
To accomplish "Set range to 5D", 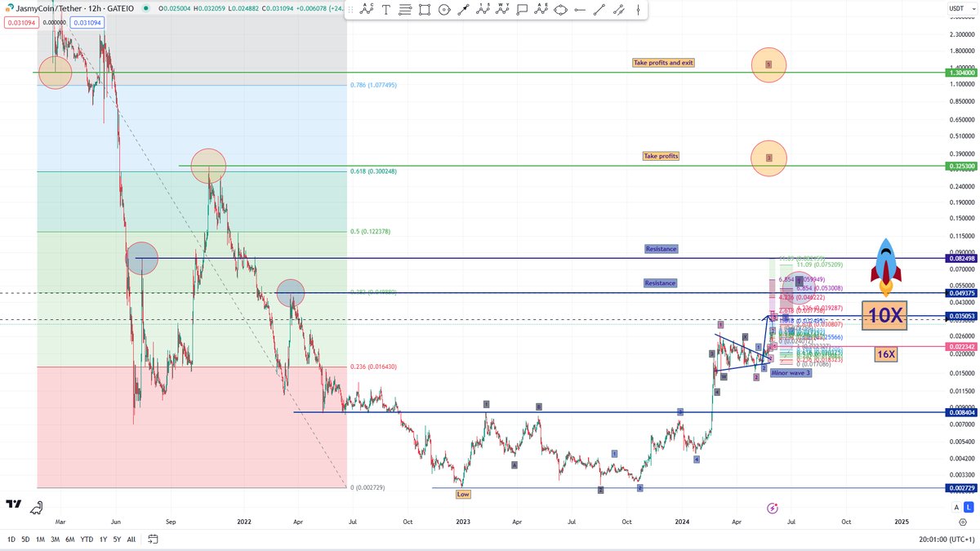I will [x=25, y=540].
